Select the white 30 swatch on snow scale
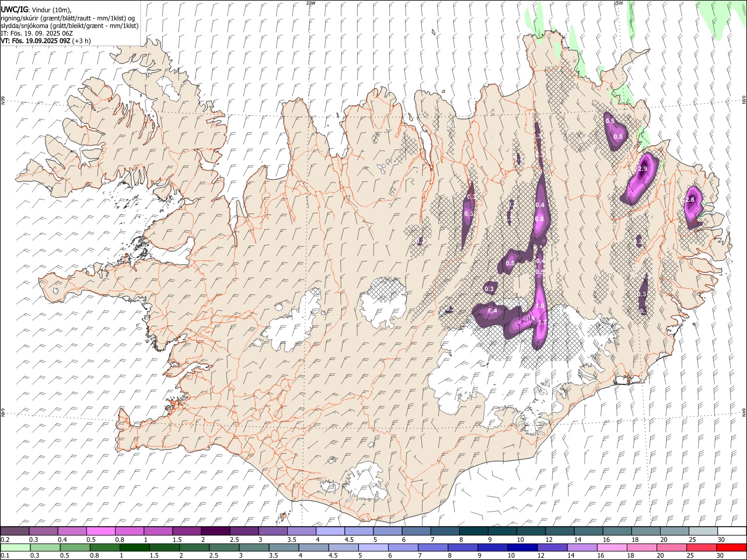The height and width of the screenshot is (560, 747). (732, 531)
